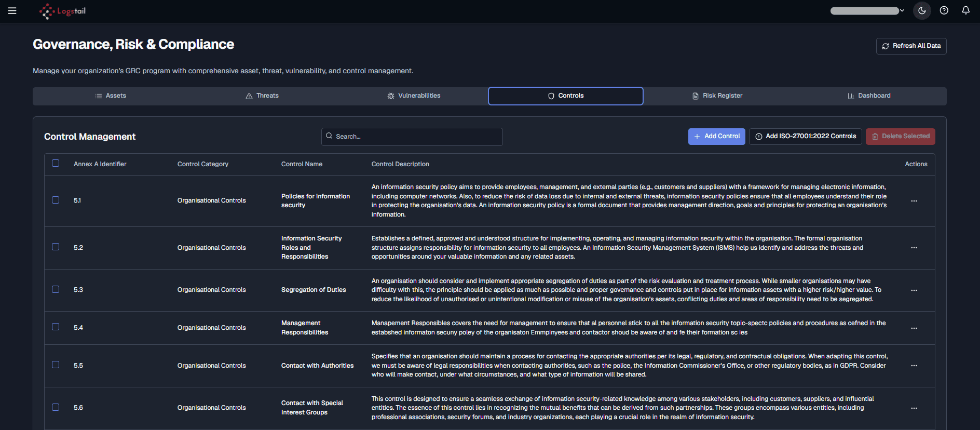
Task: Click the Actions column header
Action: [916, 164]
